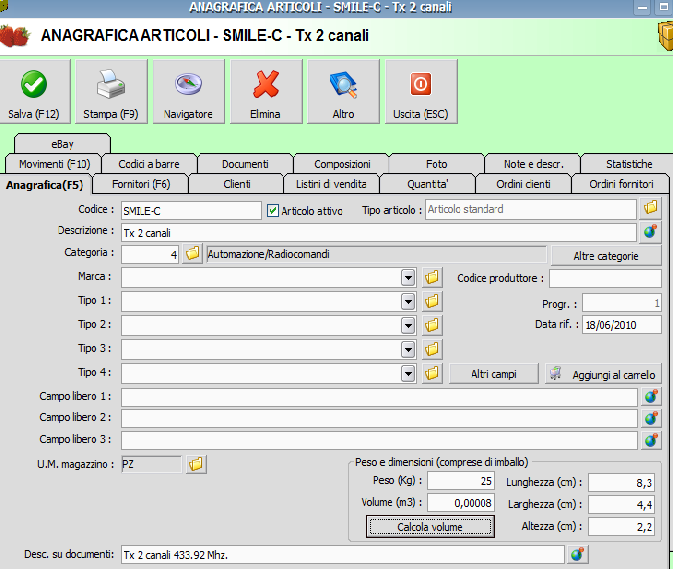Screen dimensions: 673x569
Task: Click the Codice field containing SMILE-C
Action: coord(191,211)
